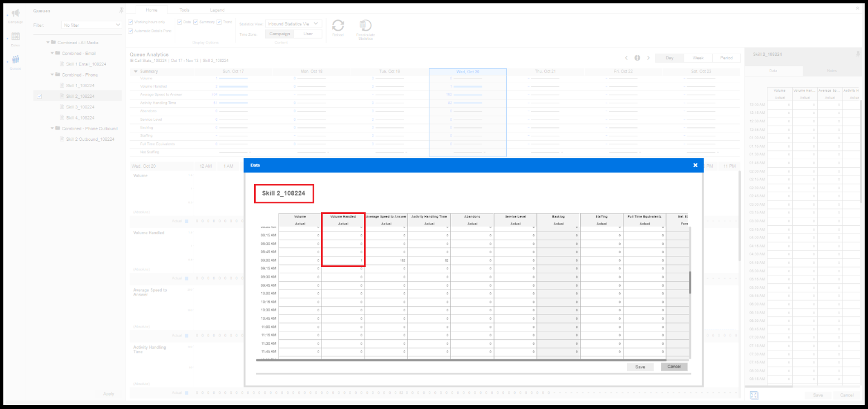Collapse Combined - Phone folder
The height and width of the screenshot is (409, 868).
(52, 74)
